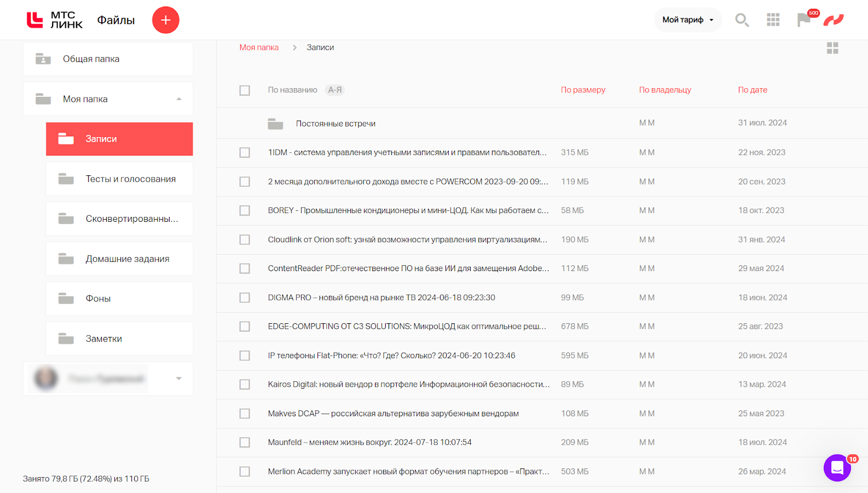
Task: Click the storage usage text Занято 79,8 ГБ
Action: (x=86, y=479)
